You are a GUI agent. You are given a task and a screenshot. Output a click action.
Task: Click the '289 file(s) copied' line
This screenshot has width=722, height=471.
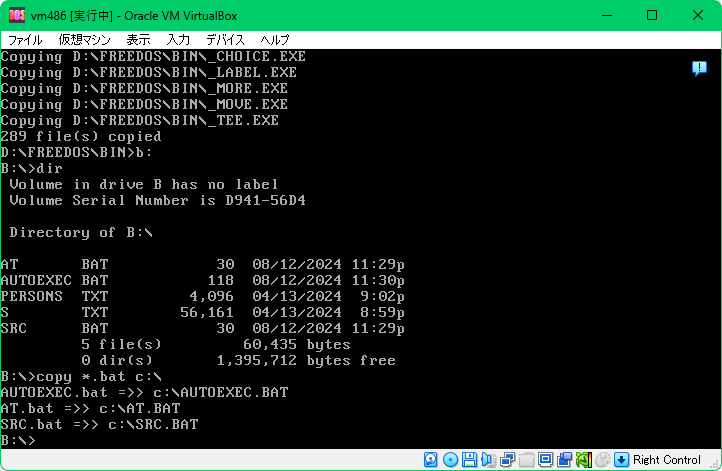pyautogui.click(x=81, y=136)
